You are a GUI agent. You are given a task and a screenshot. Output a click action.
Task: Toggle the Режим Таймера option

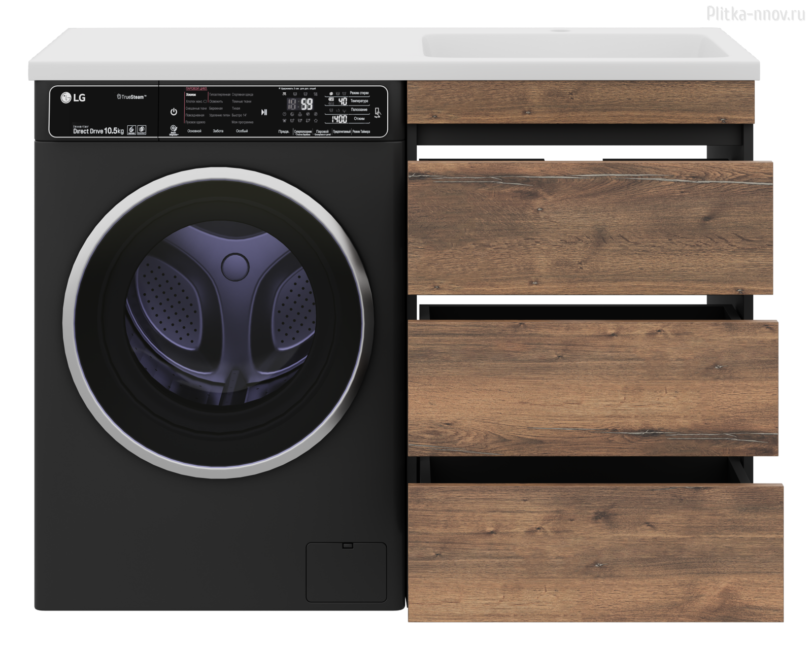click(362, 132)
